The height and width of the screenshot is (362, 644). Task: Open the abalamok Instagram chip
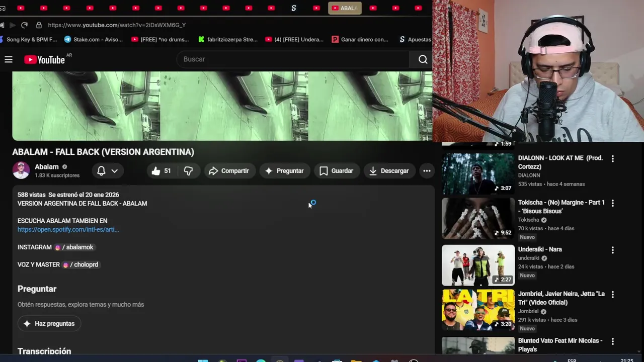click(x=74, y=247)
